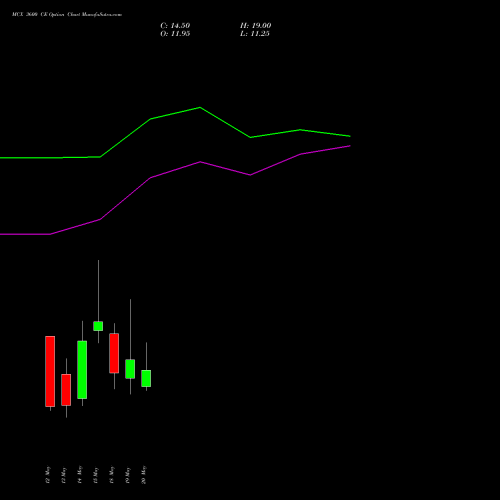The image size is (500, 500).
Task: Click the tall green candle above 14 May
Action: [82, 370]
